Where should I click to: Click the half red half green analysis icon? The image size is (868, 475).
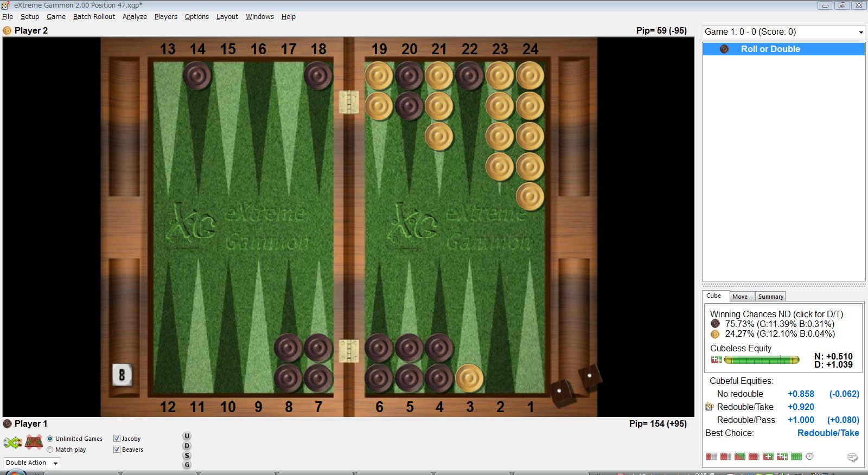coord(739,457)
